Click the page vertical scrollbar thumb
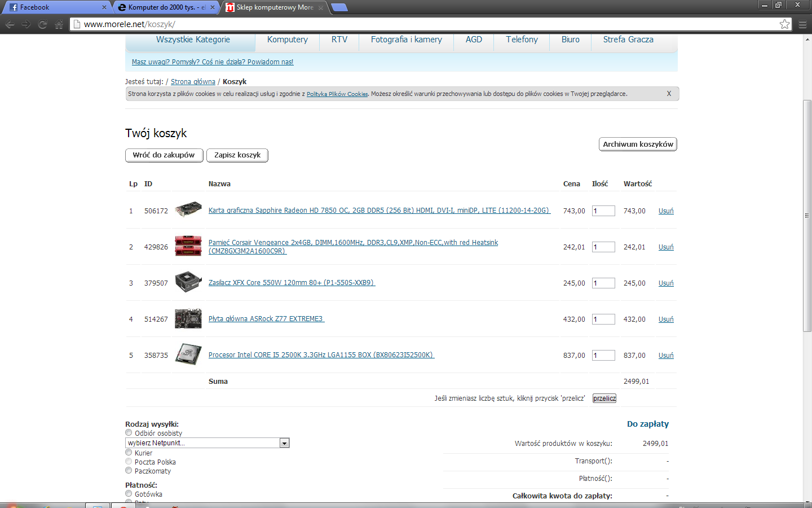The height and width of the screenshot is (508, 812). click(807, 215)
